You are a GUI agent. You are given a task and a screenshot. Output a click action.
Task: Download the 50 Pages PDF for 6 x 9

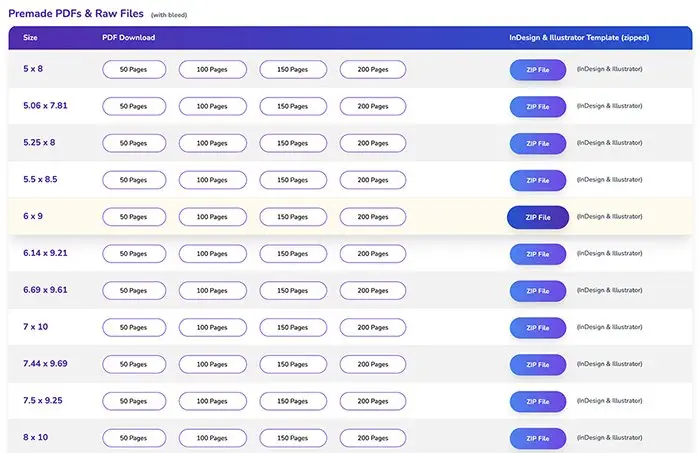click(x=134, y=217)
